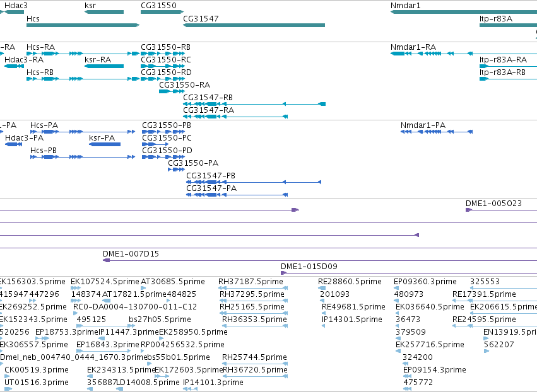Select the IP14301.5prime EST label
The image size is (537, 392).
click(352, 320)
